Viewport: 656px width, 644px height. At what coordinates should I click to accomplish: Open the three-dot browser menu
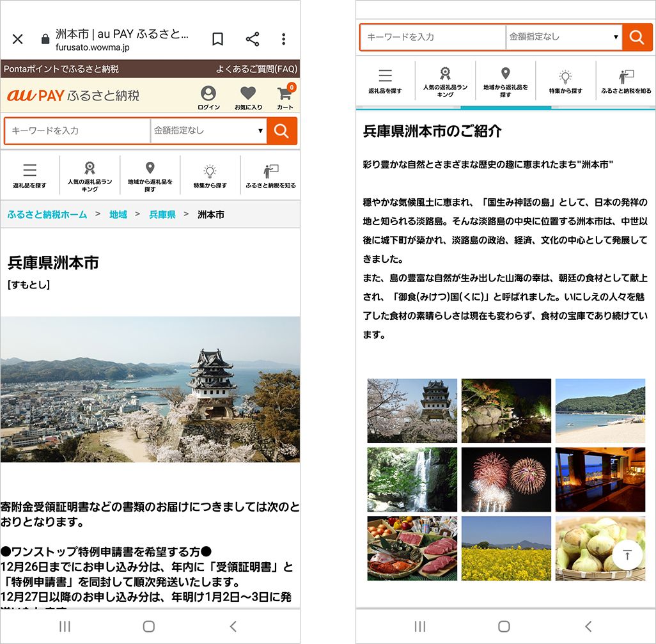click(x=284, y=39)
